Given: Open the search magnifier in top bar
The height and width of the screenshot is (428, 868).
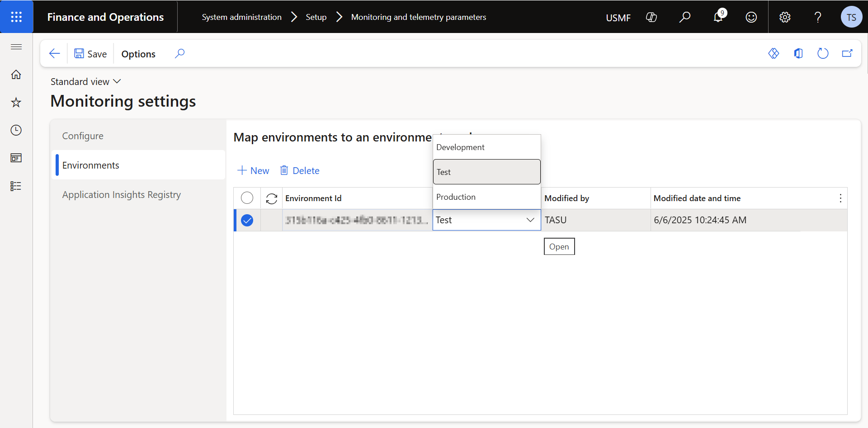Looking at the screenshot, I should [685, 17].
